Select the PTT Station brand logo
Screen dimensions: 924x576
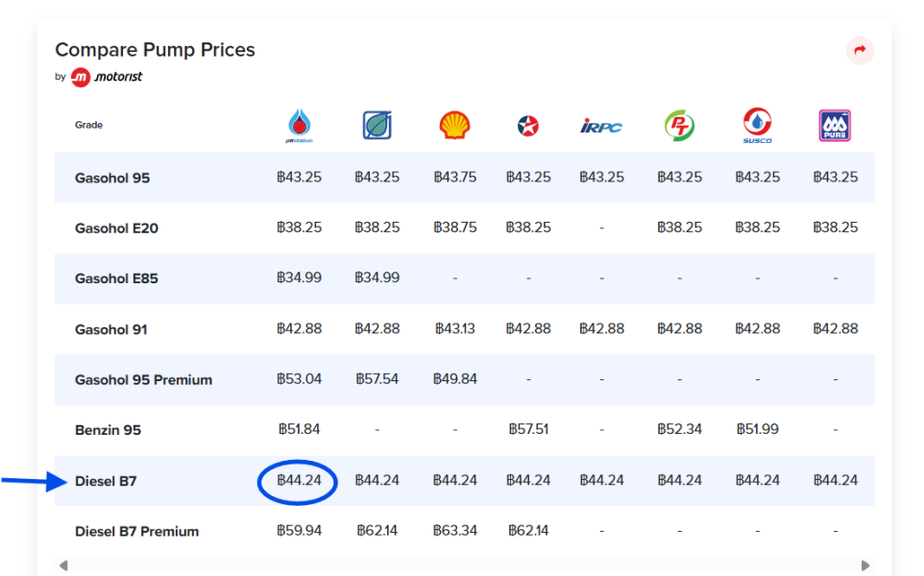click(300, 126)
